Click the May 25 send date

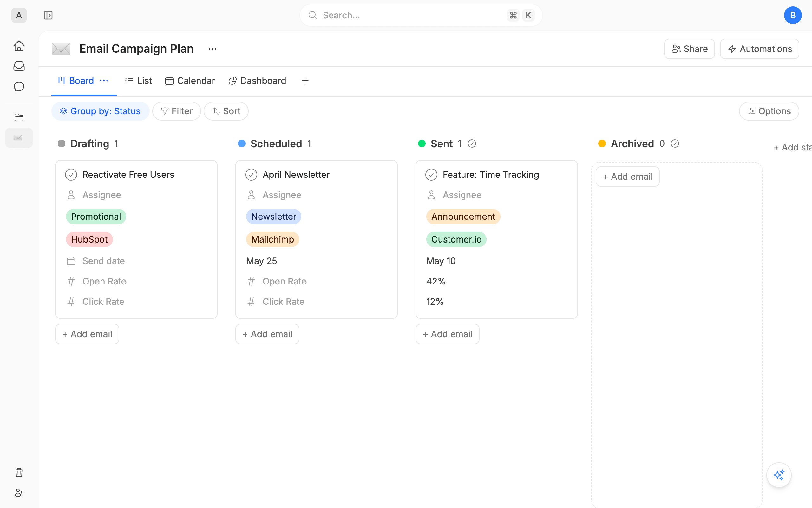click(261, 261)
